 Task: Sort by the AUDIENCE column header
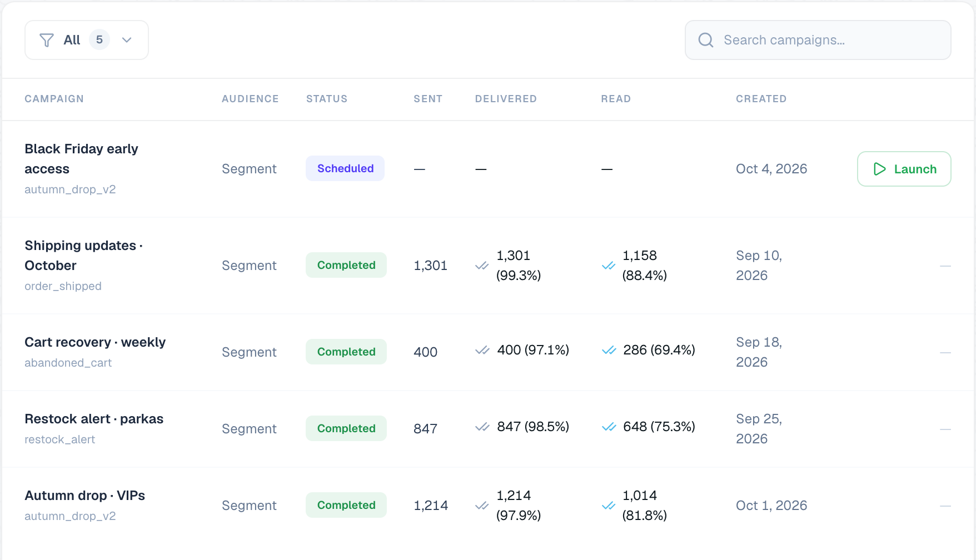(250, 99)
